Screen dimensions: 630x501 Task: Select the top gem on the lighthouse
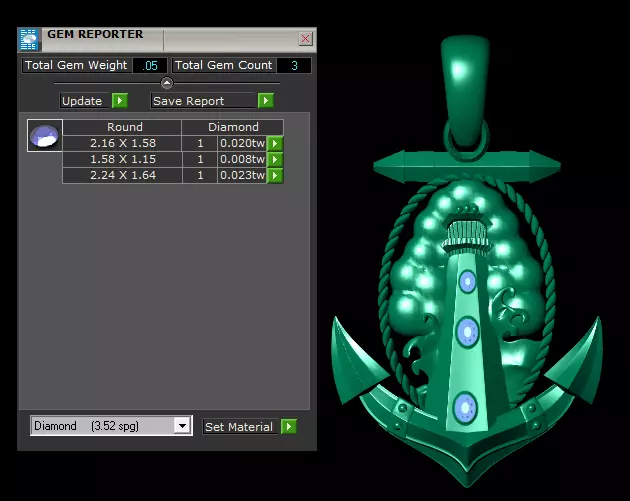pyautogui.click(x=467, y=282)
